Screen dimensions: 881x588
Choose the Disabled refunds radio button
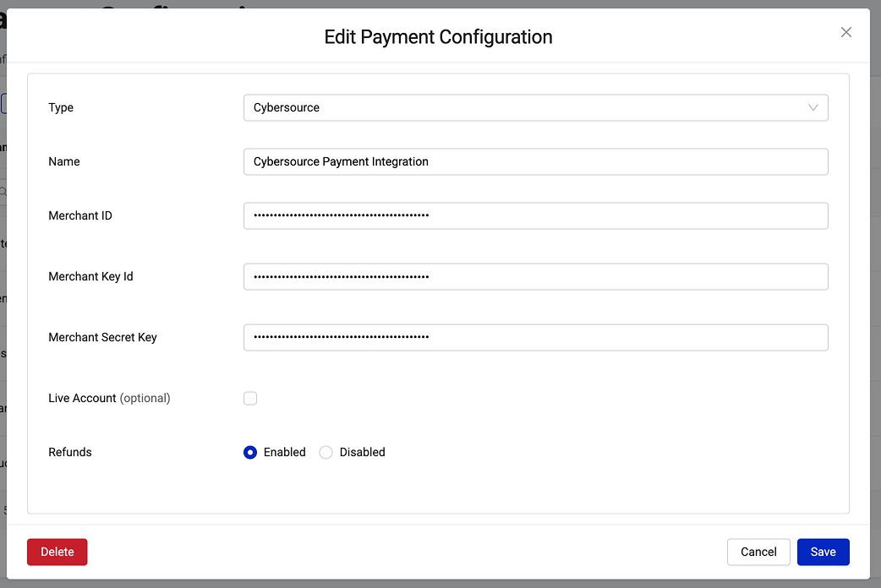[x=326, y=452]
